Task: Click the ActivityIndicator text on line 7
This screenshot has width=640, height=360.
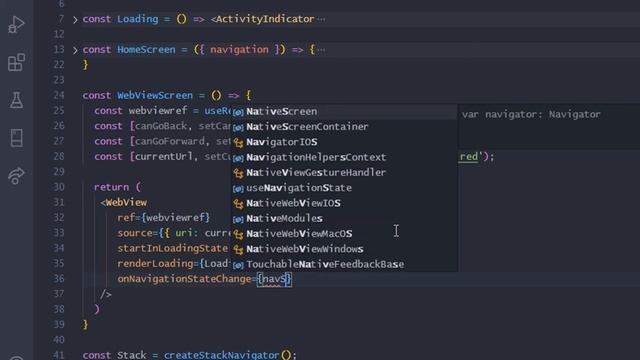Action: [265, 19]
